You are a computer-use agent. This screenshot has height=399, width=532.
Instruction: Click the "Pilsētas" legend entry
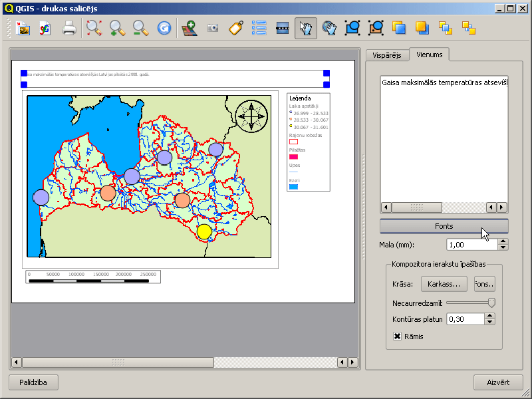point(297,150)
